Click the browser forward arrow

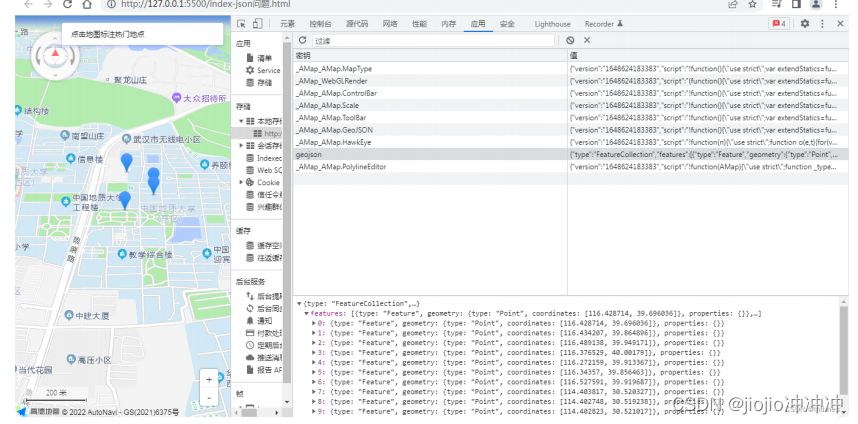[x=48, y=4]
